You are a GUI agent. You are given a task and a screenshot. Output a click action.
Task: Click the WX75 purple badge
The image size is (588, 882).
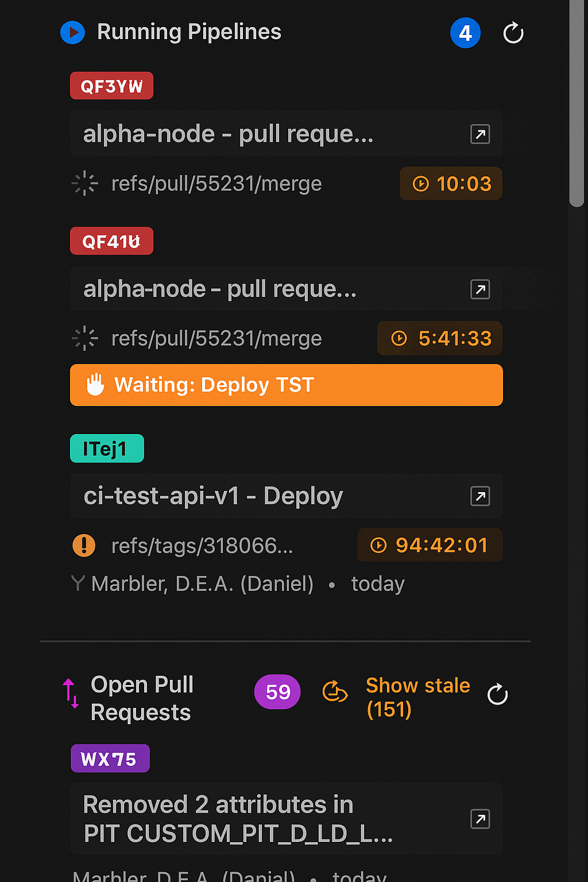point(110,759)
